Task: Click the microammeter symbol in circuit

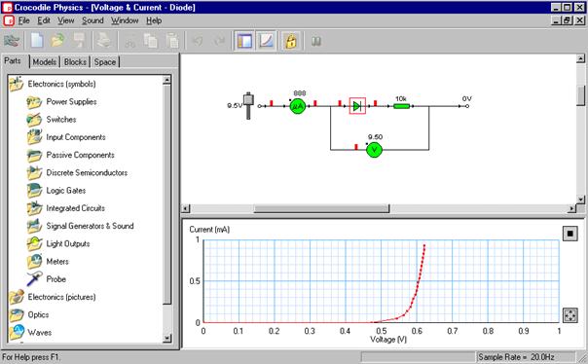Action: (298, 106)
